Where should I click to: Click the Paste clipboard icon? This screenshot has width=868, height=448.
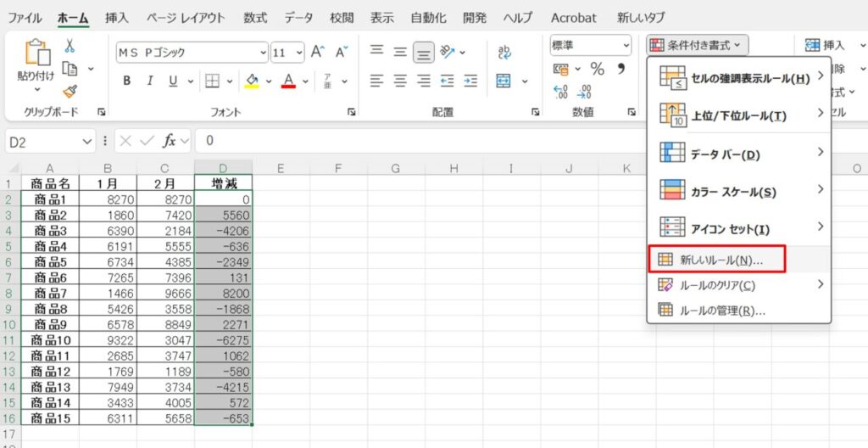(x=37, y=53)
